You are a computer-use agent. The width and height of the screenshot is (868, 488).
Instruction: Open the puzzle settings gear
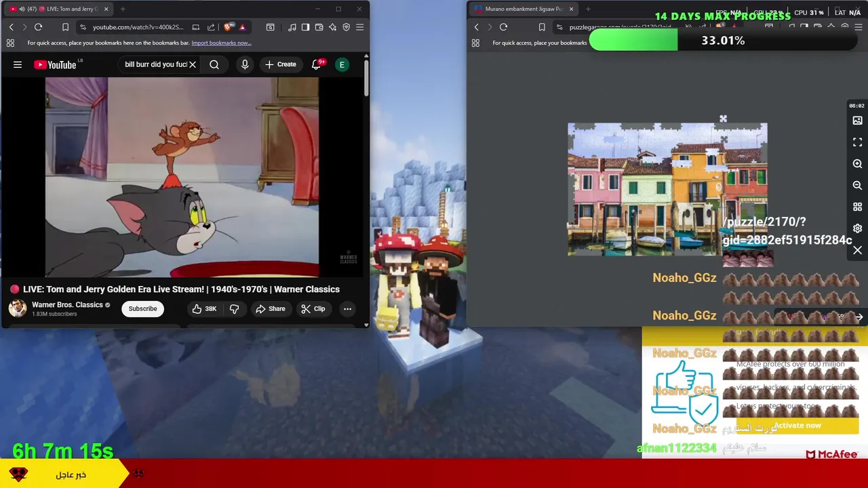tap(857, 228)
